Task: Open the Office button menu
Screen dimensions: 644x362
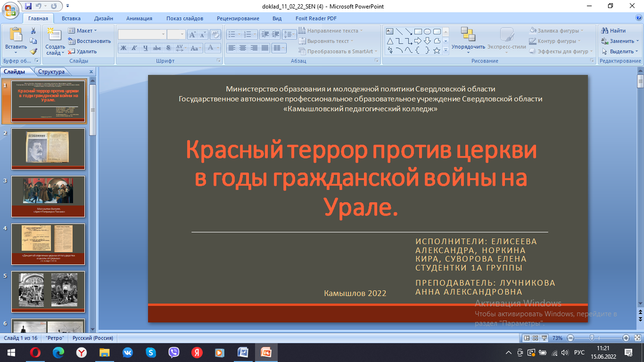Action: 11,11
